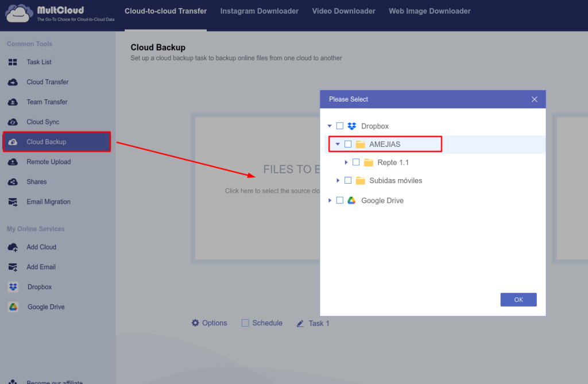Open the Video Downloader tab
Image resolution: width=588 pixels, height=384 pixels.
coord(343,11)
